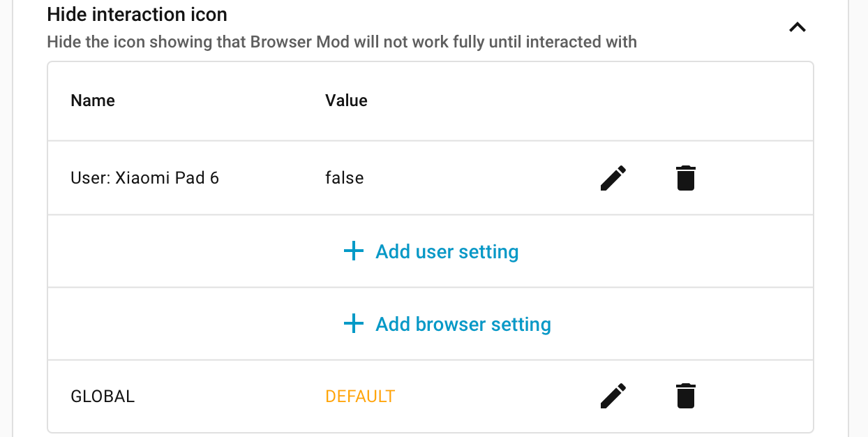The image size is (868, 437).
Task: Click the plus icon beside Add browser setting
Action: [354, 324]
